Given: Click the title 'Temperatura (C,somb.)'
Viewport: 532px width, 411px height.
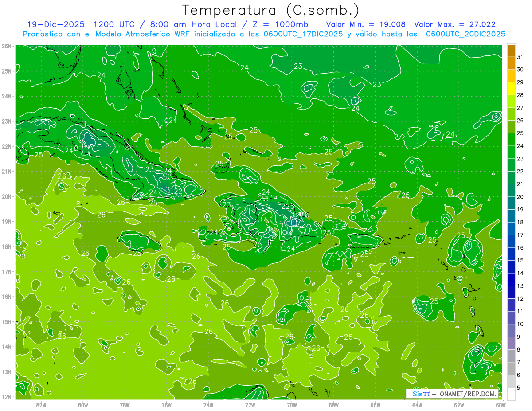Looking at the screenshot, I should 271,10.
